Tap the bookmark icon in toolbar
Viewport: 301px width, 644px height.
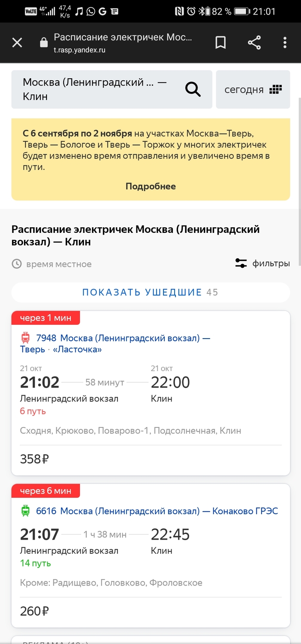[x=221, y=43]
